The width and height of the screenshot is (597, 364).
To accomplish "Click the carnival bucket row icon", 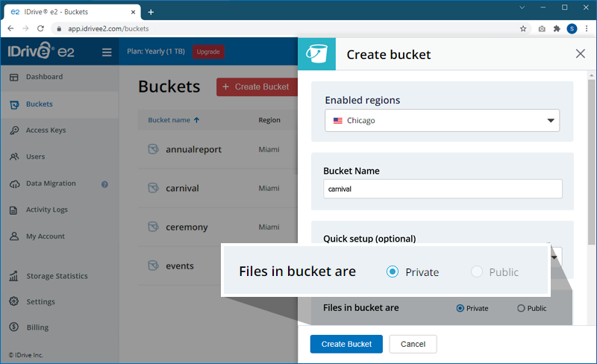I will [153, 188].
